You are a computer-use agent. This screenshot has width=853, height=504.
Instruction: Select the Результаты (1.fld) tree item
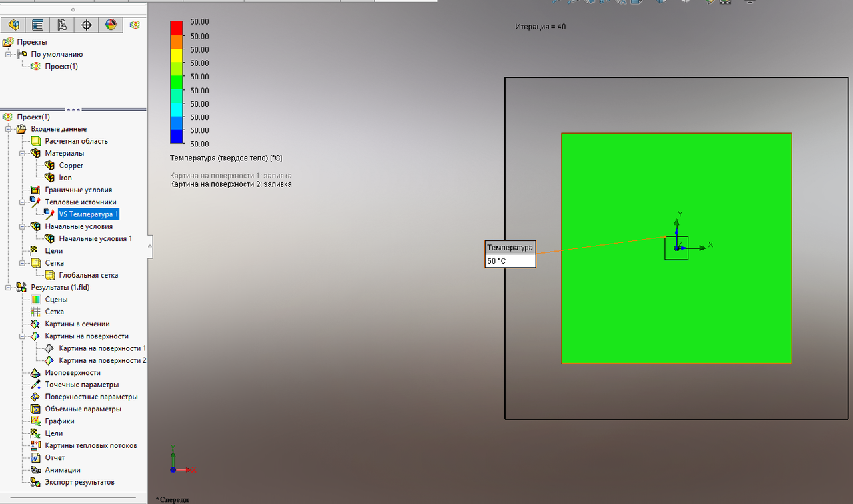60,288
